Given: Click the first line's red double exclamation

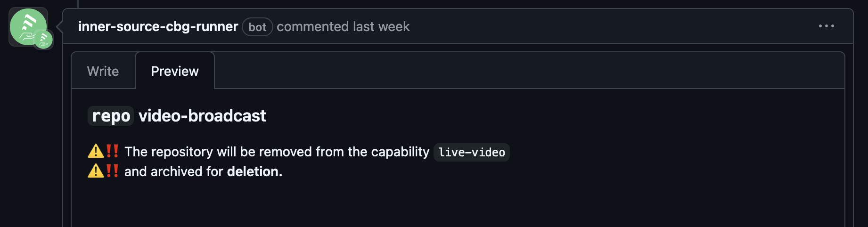Looking at the screenshot, I should tap(112, 151).
